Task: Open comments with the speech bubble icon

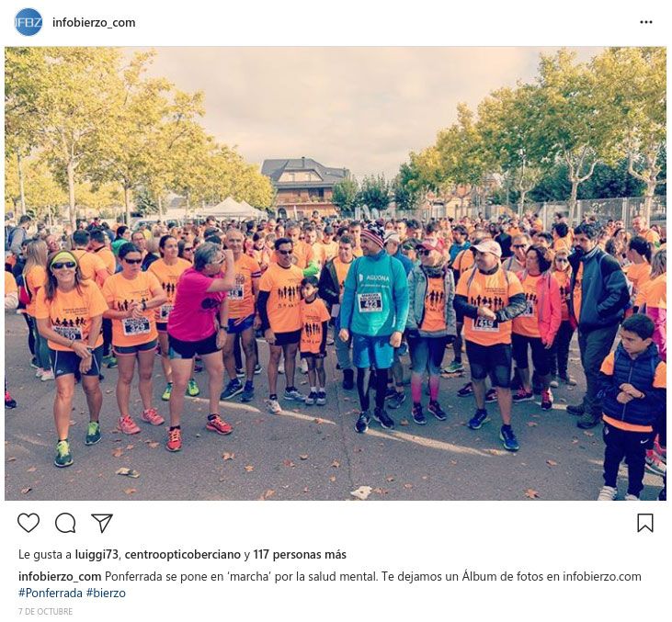Action: [x=65, y=523]
